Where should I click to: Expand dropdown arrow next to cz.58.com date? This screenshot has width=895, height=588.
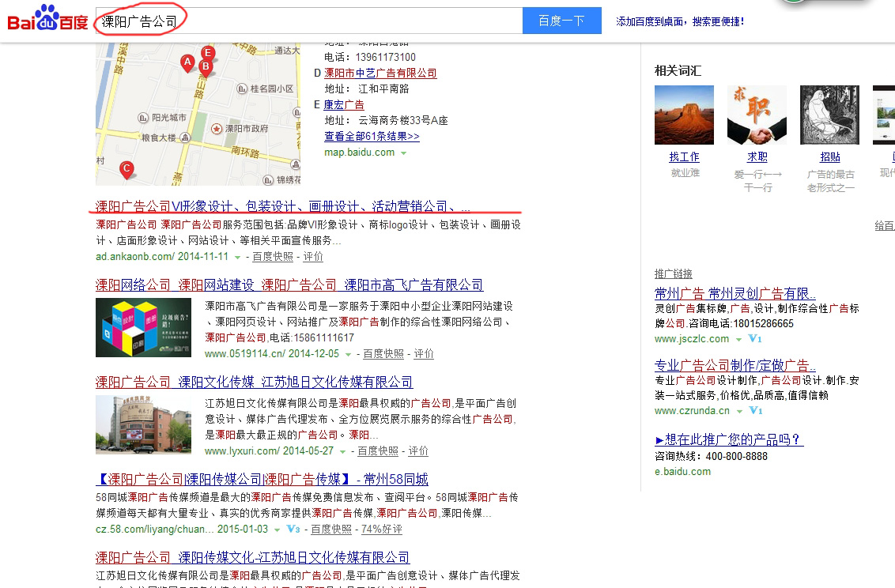coord(277,530)
